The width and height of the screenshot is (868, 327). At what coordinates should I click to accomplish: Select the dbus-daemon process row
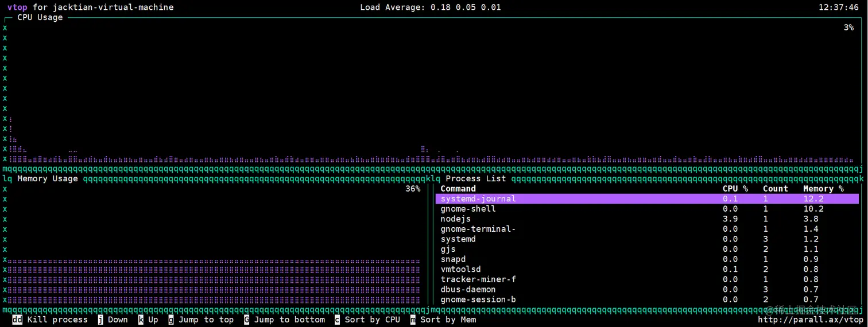click(x=647, y=290)
